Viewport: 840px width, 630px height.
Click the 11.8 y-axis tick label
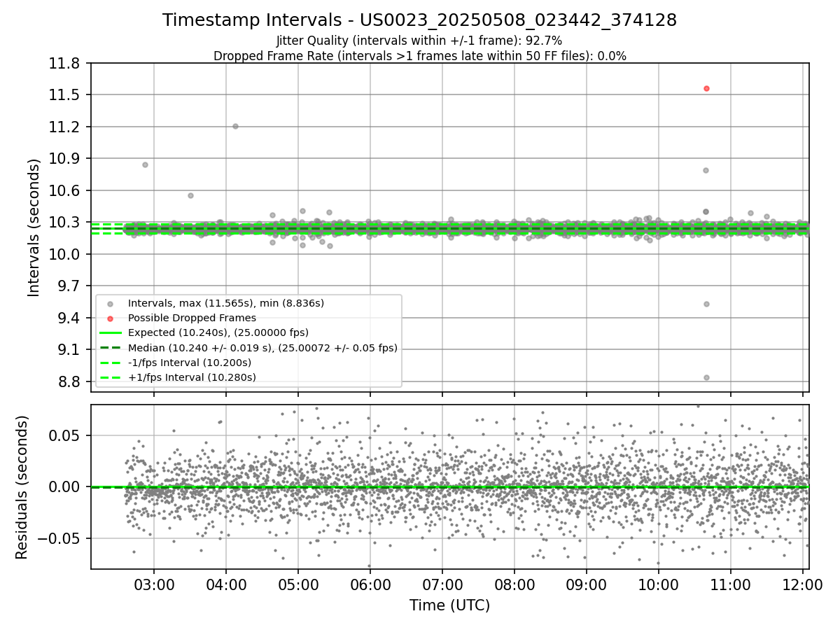click(x=63, y=64)
